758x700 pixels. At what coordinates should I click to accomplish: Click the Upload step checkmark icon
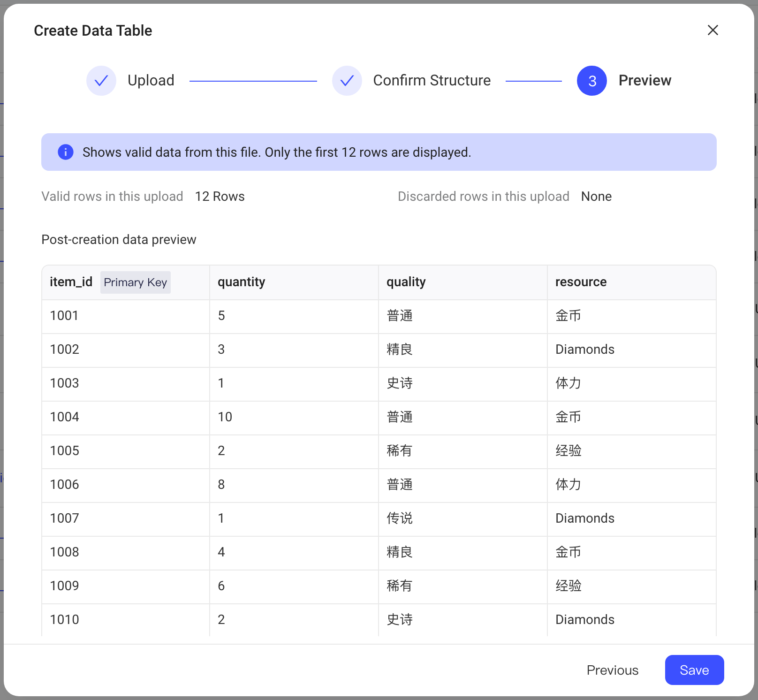(101, 81)
